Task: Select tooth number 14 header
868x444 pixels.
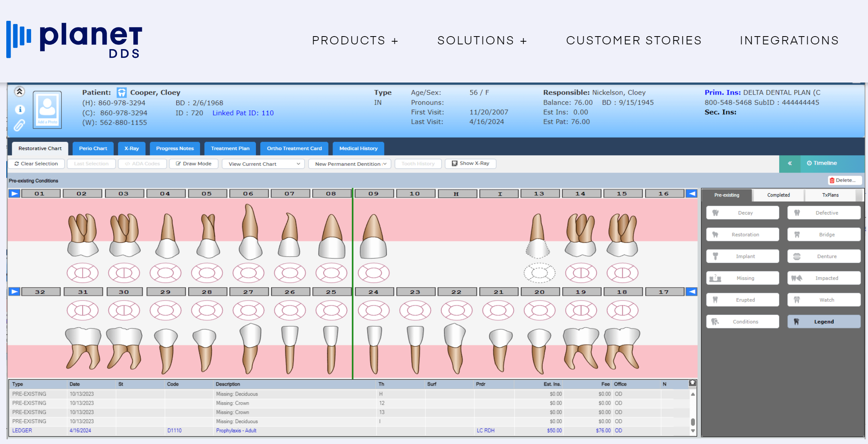Action: click(580, 193)
